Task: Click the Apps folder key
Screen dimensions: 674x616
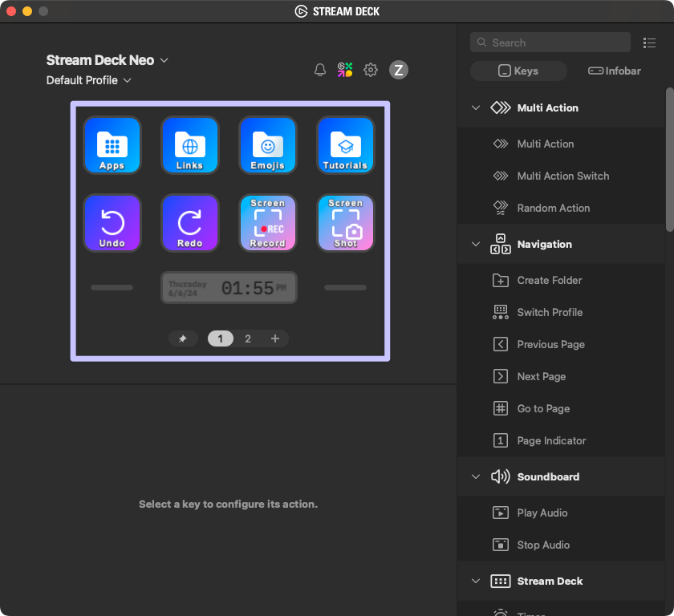Action: [x=112, y=145]
